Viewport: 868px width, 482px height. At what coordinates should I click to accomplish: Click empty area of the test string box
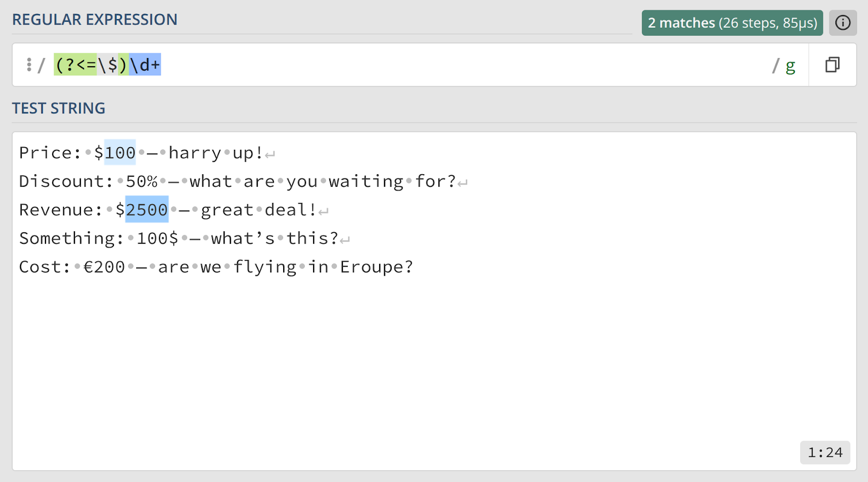(434, 369)
